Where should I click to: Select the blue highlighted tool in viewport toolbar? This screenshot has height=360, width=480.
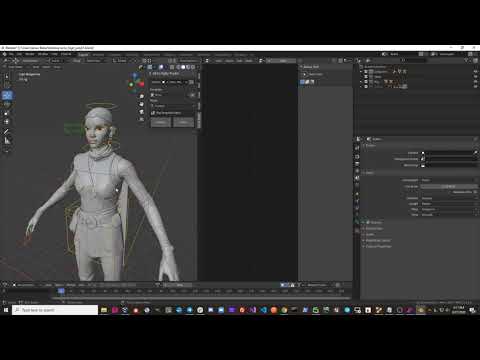(x=7, y=95)
